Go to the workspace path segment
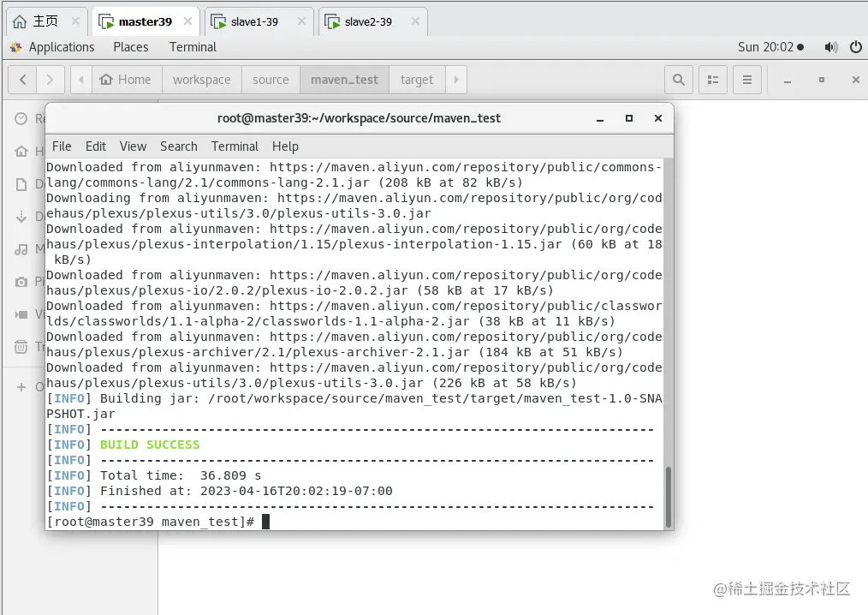 point(201,80)
